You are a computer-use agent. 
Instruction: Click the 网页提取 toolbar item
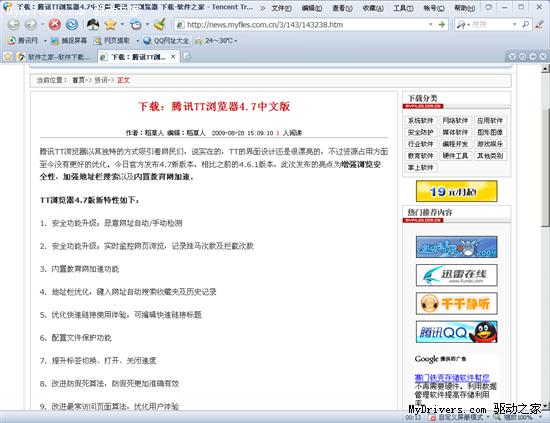tap(112, 41)
